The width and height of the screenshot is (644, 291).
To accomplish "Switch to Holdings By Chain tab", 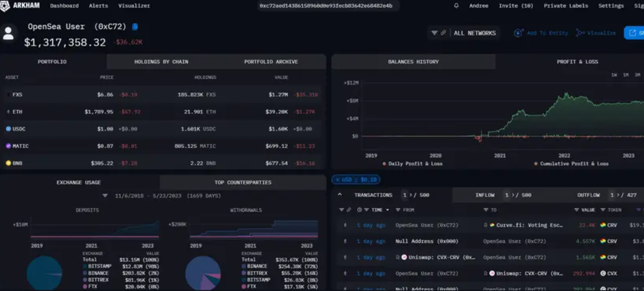I will tap(161, 62).
